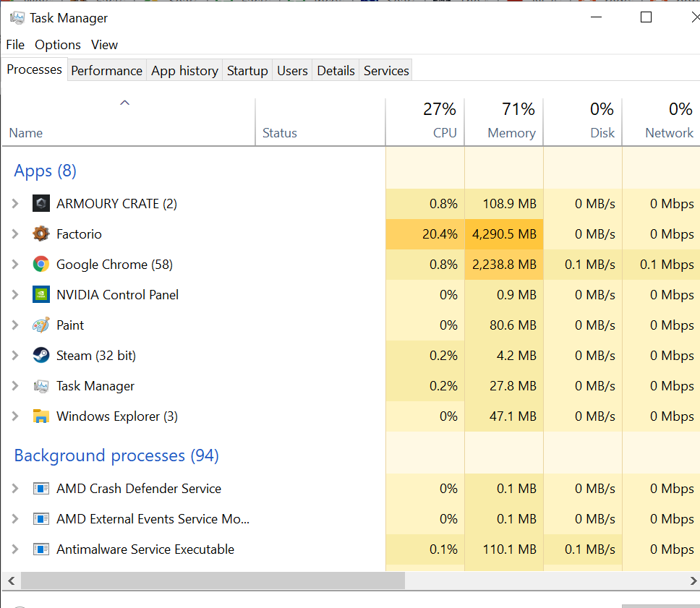Click the horizontal scrollbar thumb
Viewport: 700px width, 608px height.
pyautogui.click(x=213, y=581)
